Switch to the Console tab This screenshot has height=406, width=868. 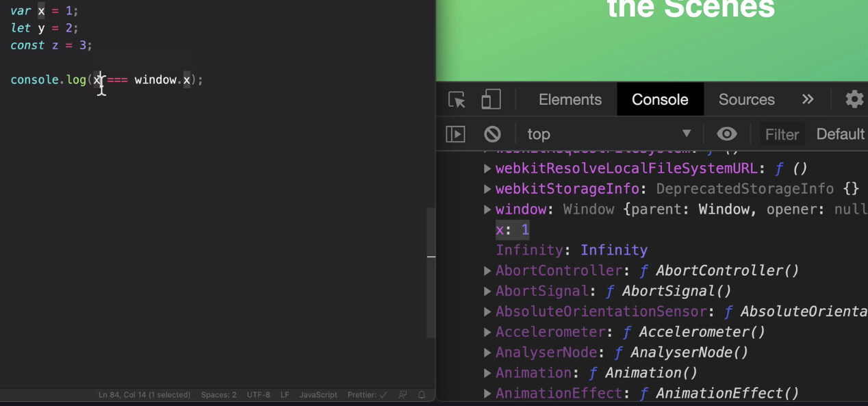660,99
